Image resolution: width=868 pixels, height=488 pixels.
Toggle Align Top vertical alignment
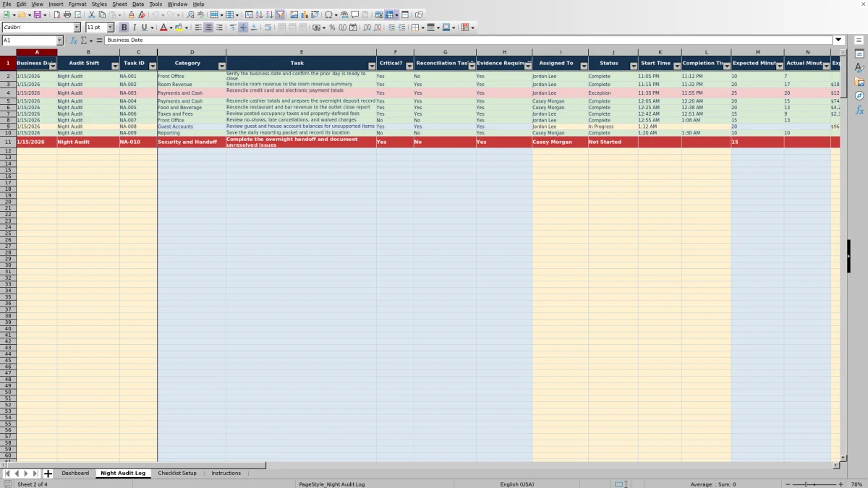pyautogui.click(x=233, y=27)
